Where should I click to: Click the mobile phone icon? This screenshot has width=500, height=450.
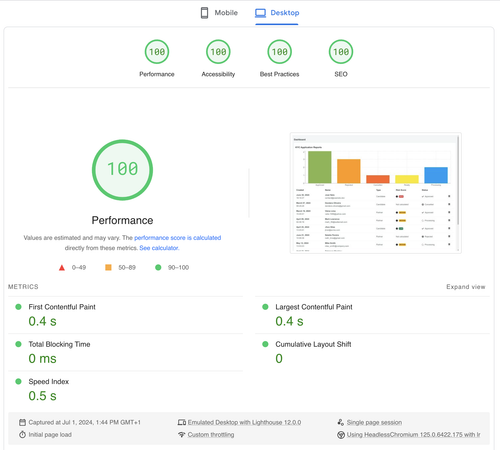[204, 13]
